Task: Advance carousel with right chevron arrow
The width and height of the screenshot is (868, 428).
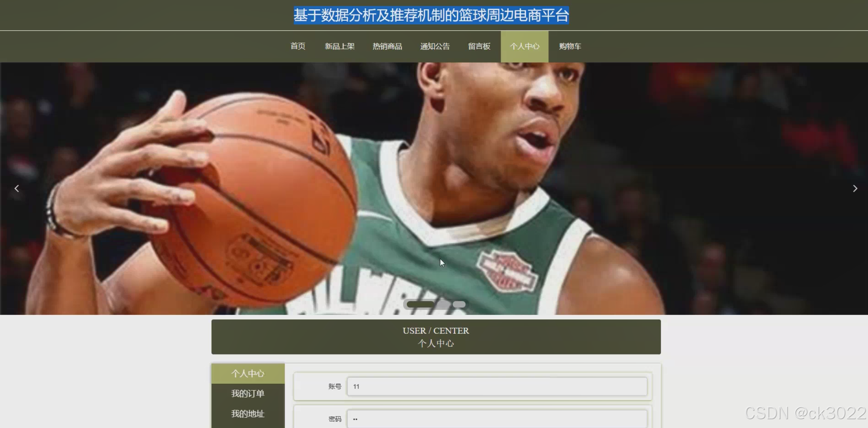Action: 855,188
